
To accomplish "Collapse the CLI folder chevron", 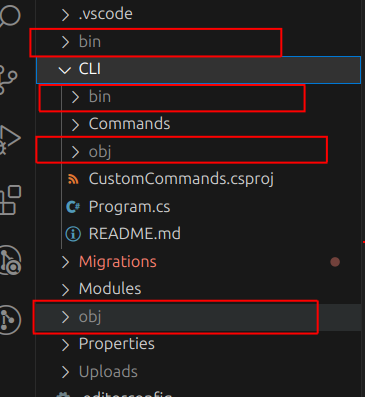I will click(x=65, y=70).
